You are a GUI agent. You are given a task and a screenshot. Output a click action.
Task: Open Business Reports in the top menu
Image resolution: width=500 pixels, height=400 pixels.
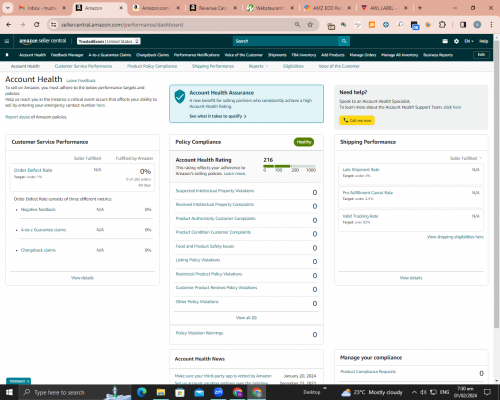click(438, 55)
